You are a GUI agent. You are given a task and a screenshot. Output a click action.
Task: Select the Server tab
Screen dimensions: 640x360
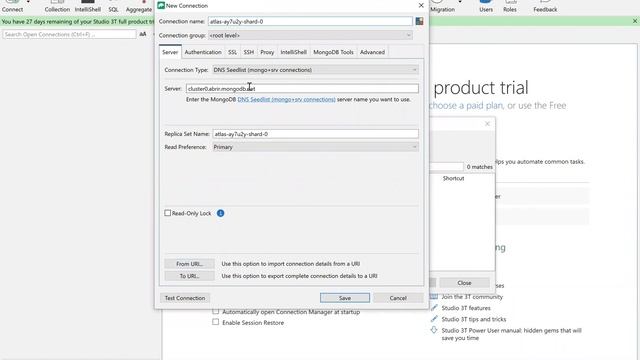pos(170,52)
